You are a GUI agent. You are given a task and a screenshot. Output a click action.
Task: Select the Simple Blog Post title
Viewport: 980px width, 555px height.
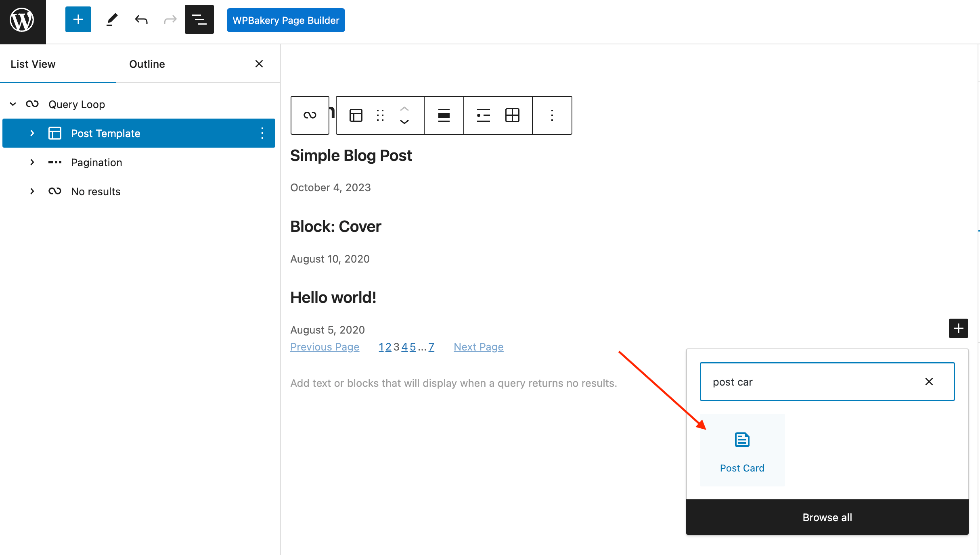(351, 156)
